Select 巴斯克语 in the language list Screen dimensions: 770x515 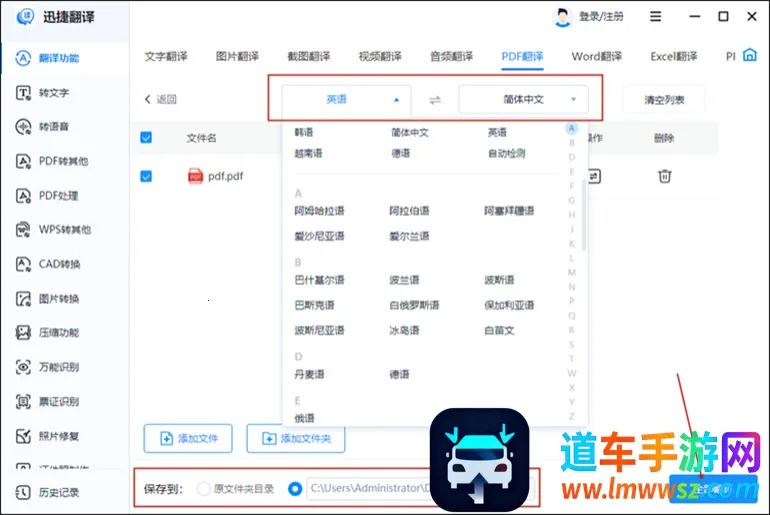(314, 305)
